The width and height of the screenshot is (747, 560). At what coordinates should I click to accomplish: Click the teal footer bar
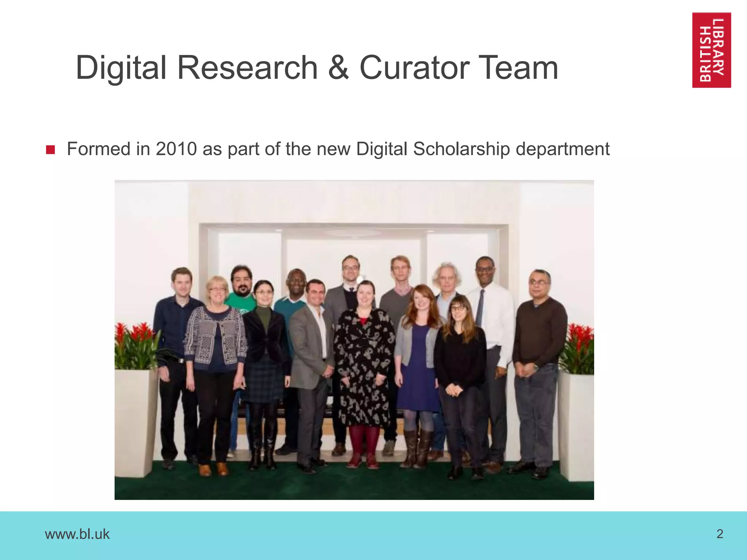click(373, 535)
